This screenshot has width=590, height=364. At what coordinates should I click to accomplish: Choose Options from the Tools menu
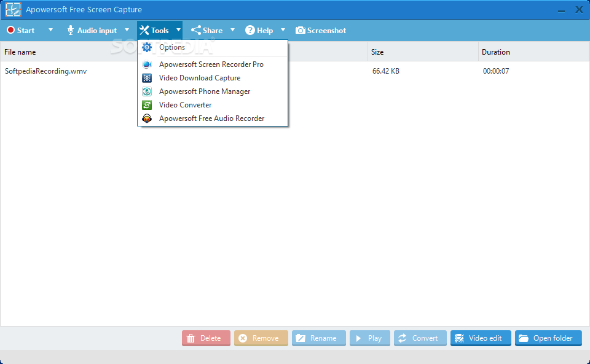tap(213, 47)
